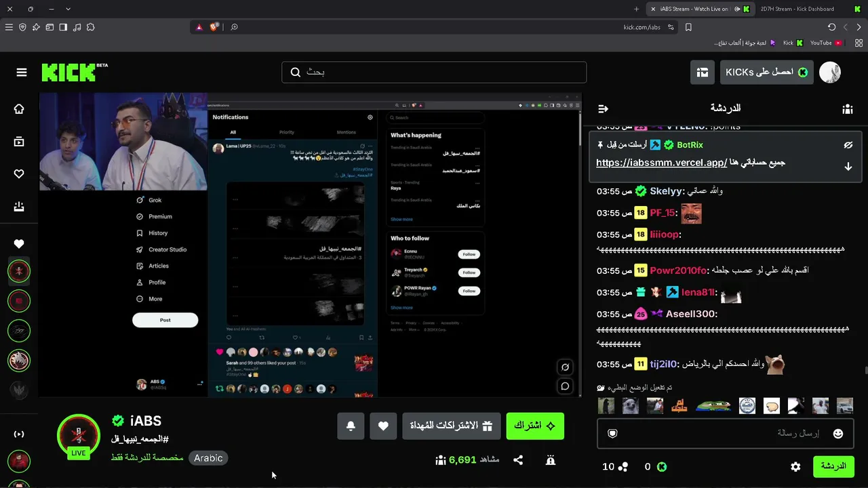Open the Powr2010fo username in chat
This screenshot has height=488, width=868.
pos(678,270)
